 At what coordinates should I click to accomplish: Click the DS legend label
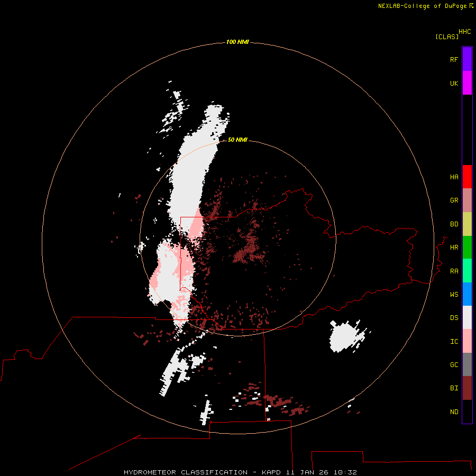[x=454, y=318]
